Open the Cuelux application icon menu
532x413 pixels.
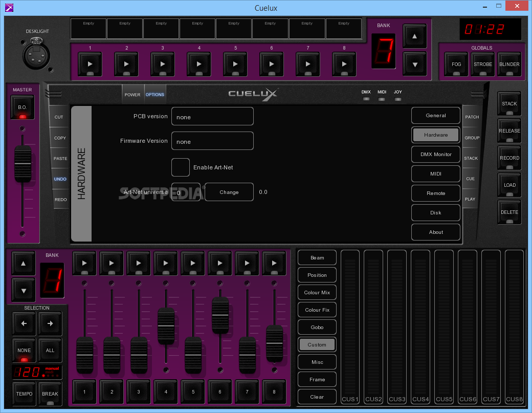click(9, 8)
